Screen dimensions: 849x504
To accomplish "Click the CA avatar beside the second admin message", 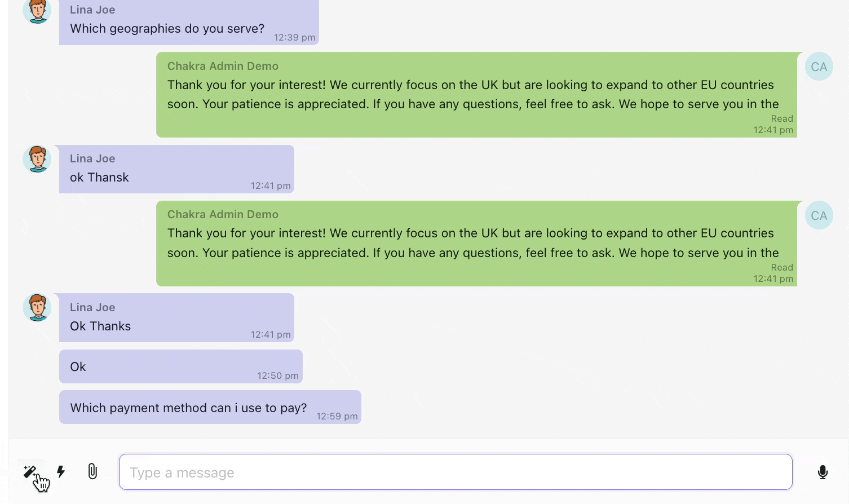I will tap(818, 215).
